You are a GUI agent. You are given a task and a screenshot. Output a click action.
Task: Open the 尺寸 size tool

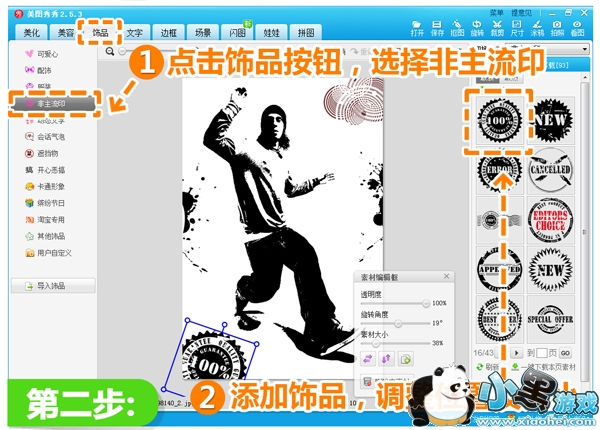coord(517,28)
